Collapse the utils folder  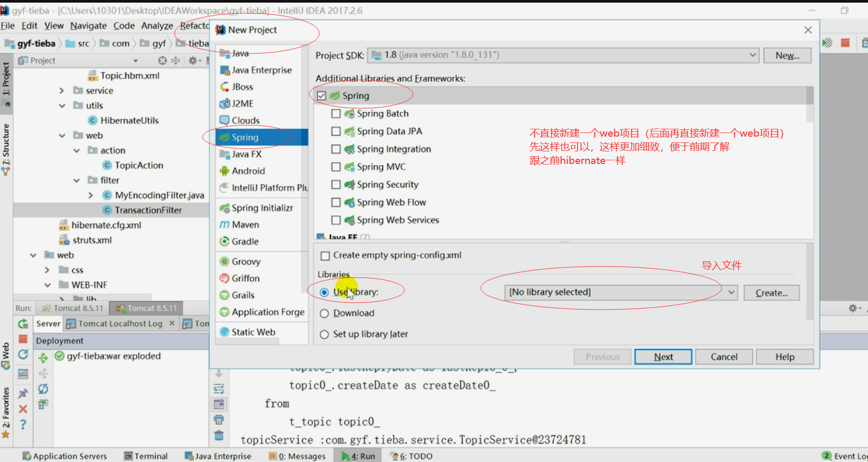pos(62,106)
